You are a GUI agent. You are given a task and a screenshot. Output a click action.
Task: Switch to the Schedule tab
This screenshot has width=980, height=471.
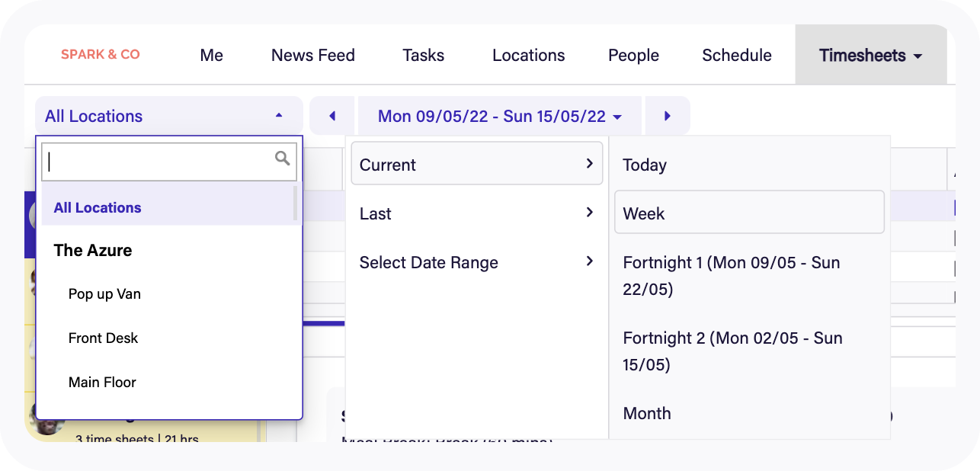point(737,55)
